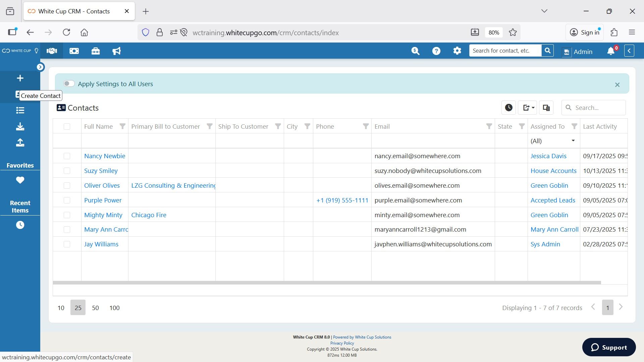This screenshot has height=362, width=644.
Task: Open LZG Consulting & Engineering customer link
Action: pos(173,186)
